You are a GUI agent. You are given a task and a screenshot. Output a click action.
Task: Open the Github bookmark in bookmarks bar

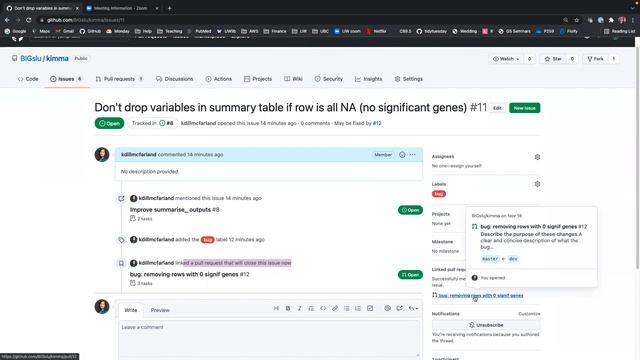click(90, 31)
